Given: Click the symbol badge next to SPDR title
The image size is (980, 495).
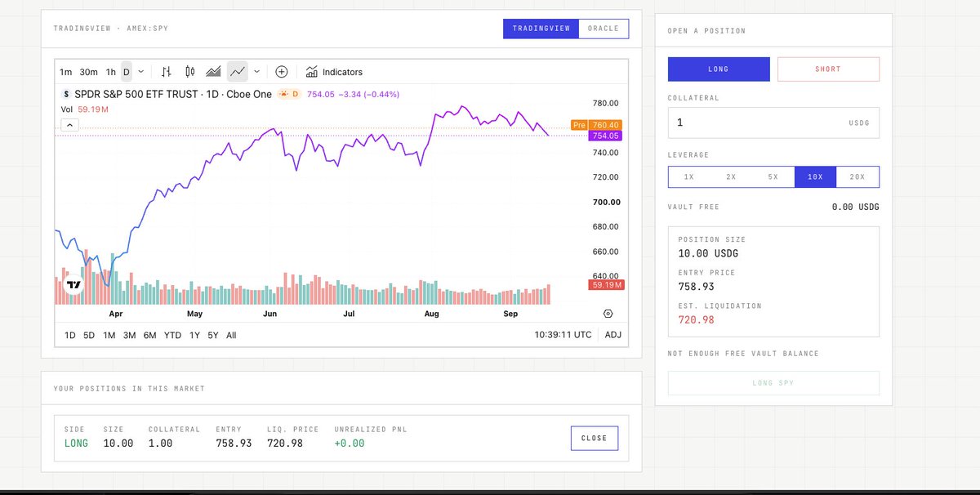Looking at the screenshot, I should 68,94.
